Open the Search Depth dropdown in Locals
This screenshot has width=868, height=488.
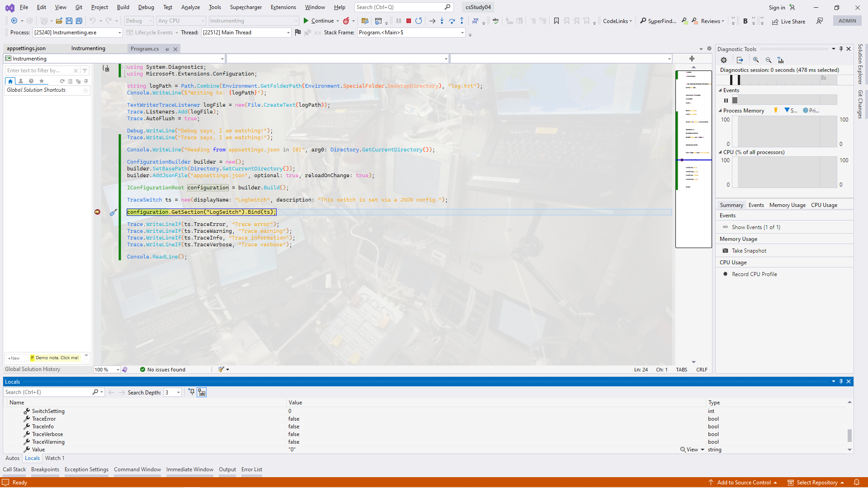[x=179, y=392]
